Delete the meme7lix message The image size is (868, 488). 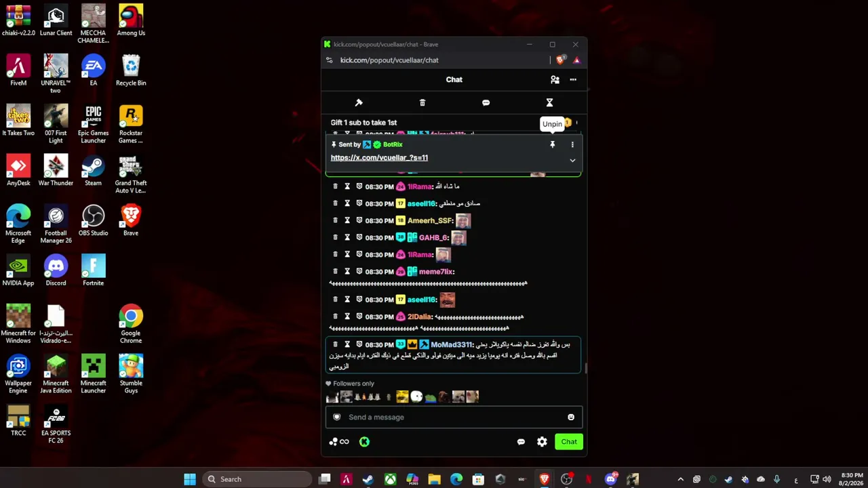(335, 271)
